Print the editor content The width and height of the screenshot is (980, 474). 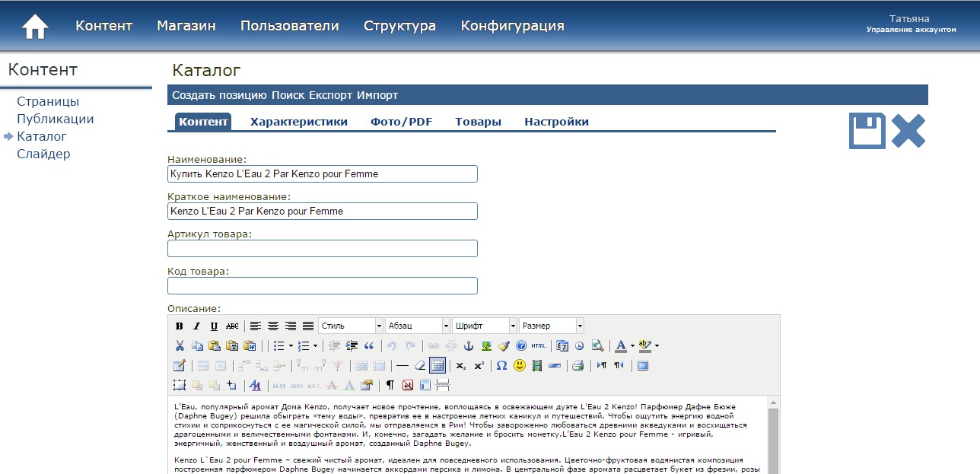click(577, 365)
